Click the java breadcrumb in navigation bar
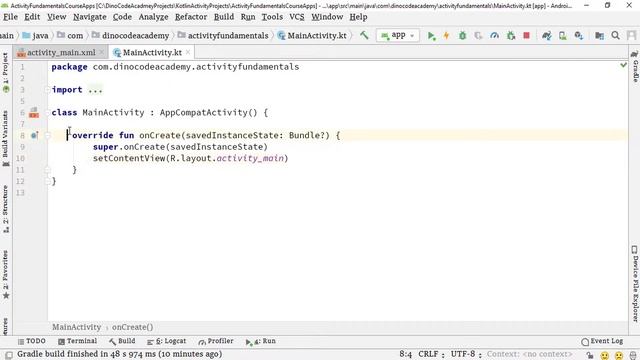The image size is (640, 360). (36, 36)
